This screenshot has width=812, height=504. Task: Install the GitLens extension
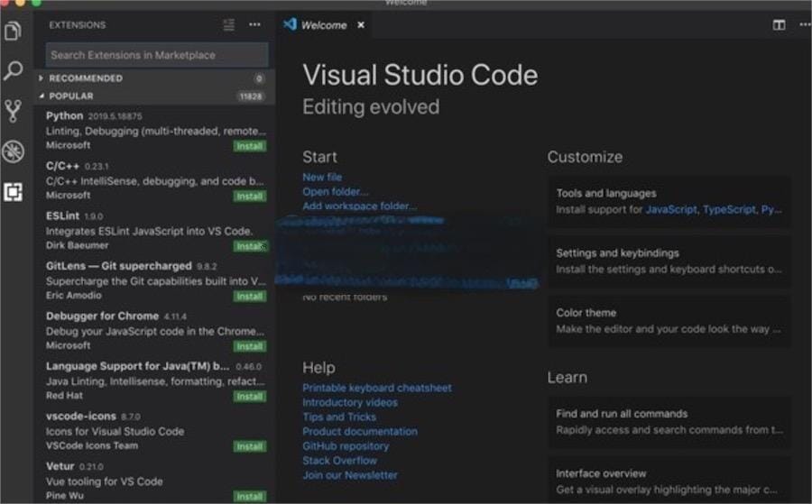(249, 296)
